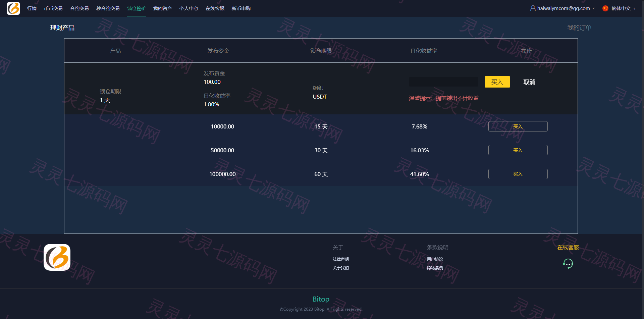This screenshot has width=644, height=319.
Task: Click the 7.68% daily yield value
Action: pos(419,126)
